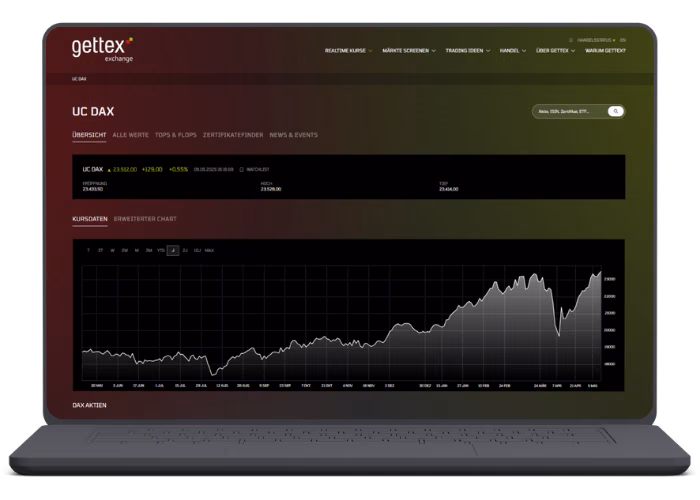Select the highlighted J range button
Screen dimensions: 700x500
click(x=173, y=250)
